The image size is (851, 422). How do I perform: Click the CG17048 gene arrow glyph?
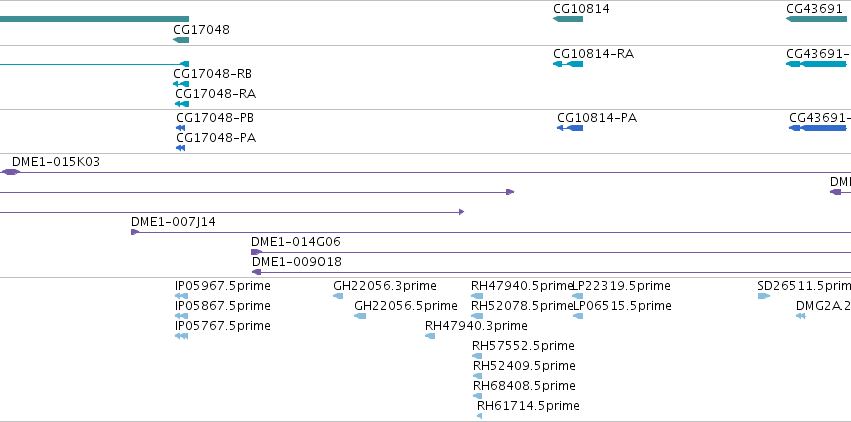181,40
